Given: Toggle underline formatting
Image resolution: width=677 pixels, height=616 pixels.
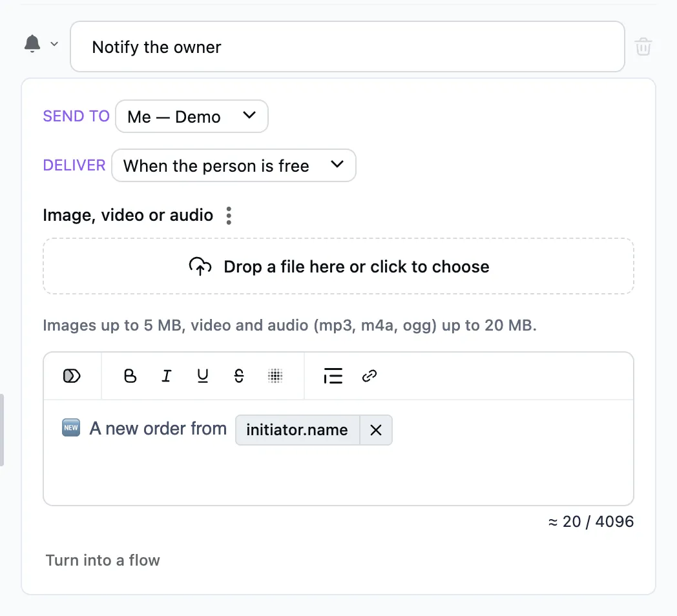Looking at the screenshot, I should tap(202, 376).
